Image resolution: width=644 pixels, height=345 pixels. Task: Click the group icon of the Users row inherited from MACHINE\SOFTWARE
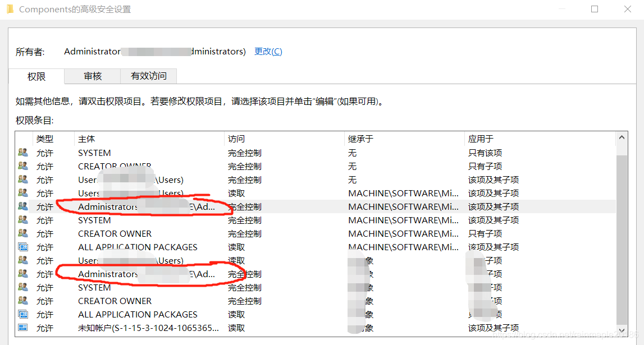click(23, 193)
